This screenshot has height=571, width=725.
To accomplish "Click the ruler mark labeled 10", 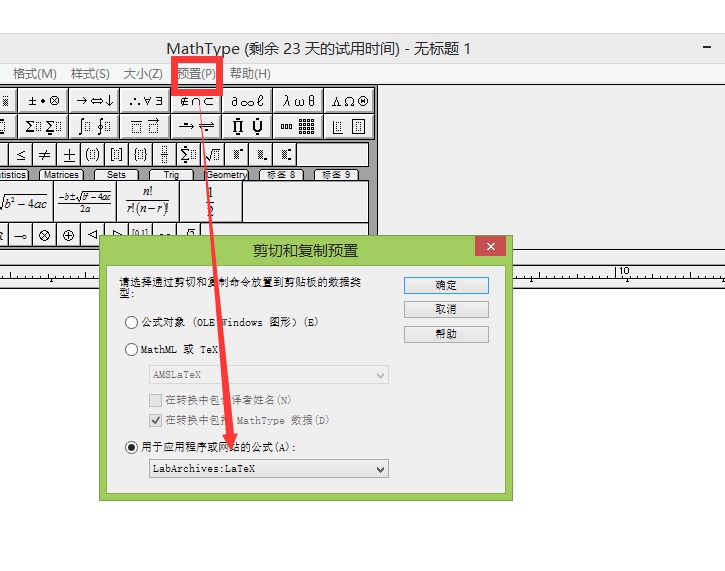I will pyautogui.click(x=624, y=271).
